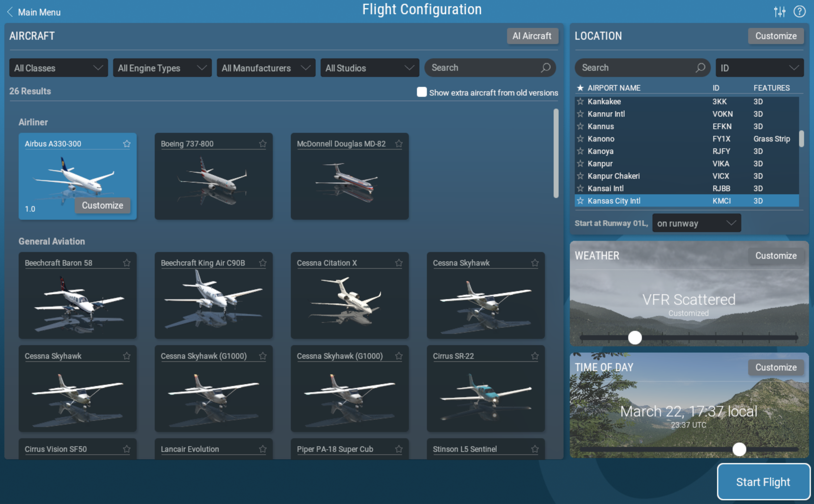Viewport: 814px width, 504px height.
Task: Click the star icon on Airbus A330-300
Action: (x=127, y=143)
